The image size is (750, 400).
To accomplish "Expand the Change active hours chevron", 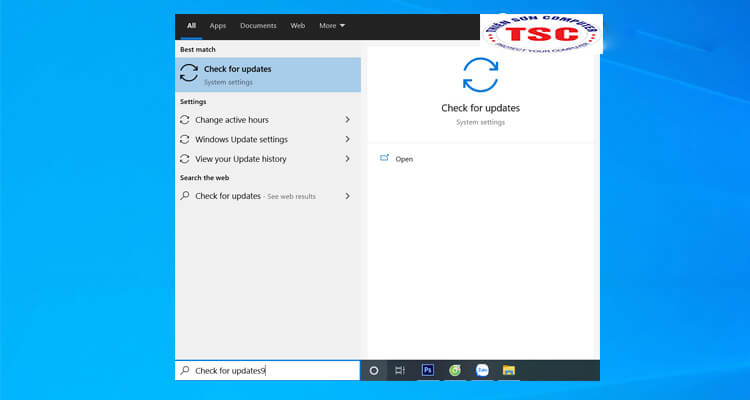I will [348, 120].
